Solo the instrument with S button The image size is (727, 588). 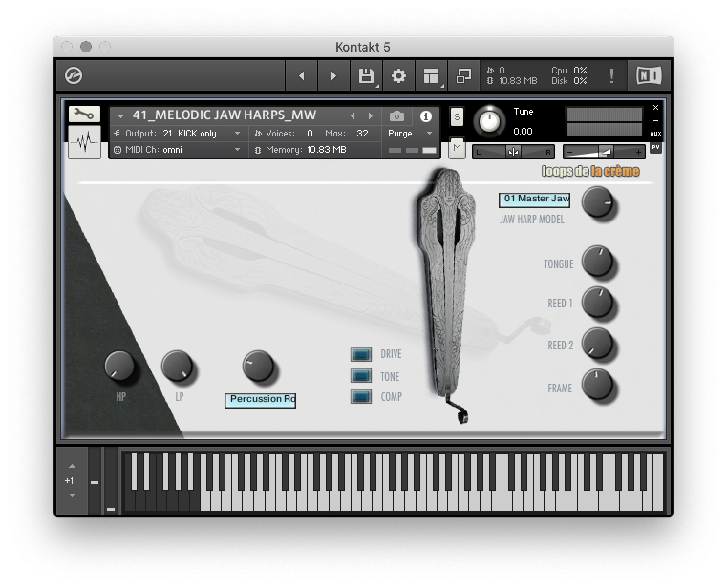pyautogui.click(x=457, y=117)
